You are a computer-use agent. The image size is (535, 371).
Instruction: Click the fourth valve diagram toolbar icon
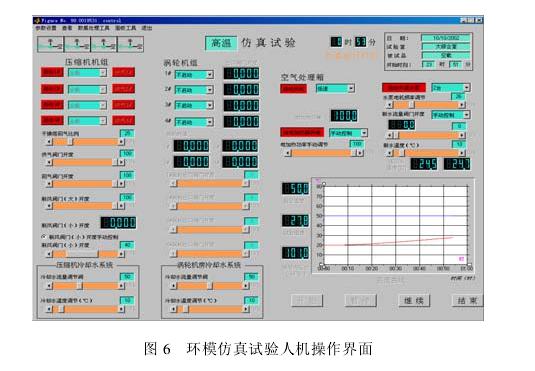130,44
